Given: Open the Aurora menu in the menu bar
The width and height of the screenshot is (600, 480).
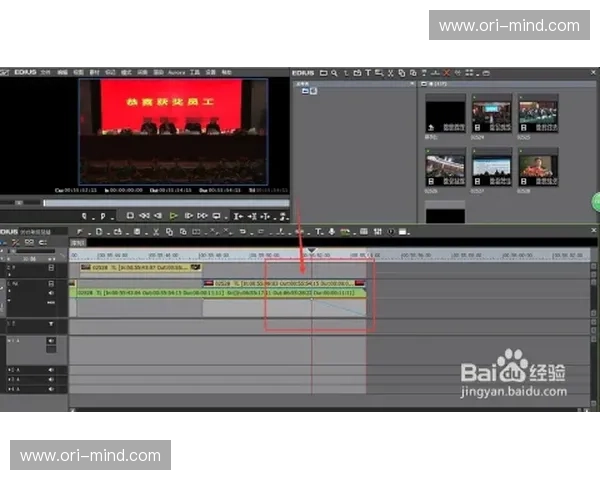Looking at the screenshot, I should coord(176,73).
